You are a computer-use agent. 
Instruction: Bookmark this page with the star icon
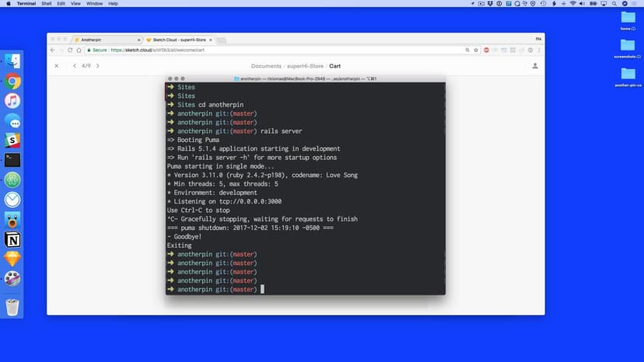(475, 50)
